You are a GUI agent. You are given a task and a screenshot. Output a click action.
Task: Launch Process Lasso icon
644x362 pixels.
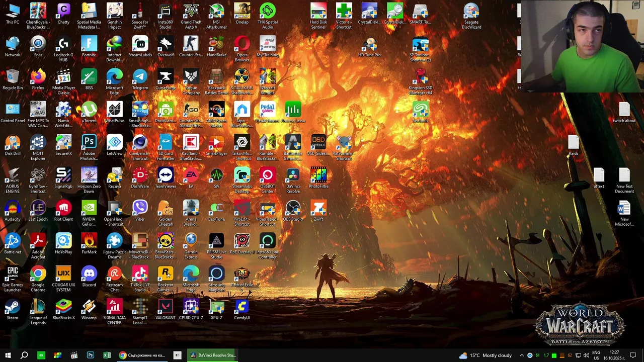coord(293,113)
